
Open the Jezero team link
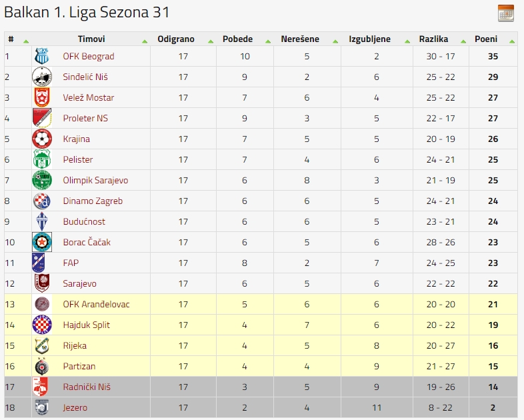tap(75, 407)
